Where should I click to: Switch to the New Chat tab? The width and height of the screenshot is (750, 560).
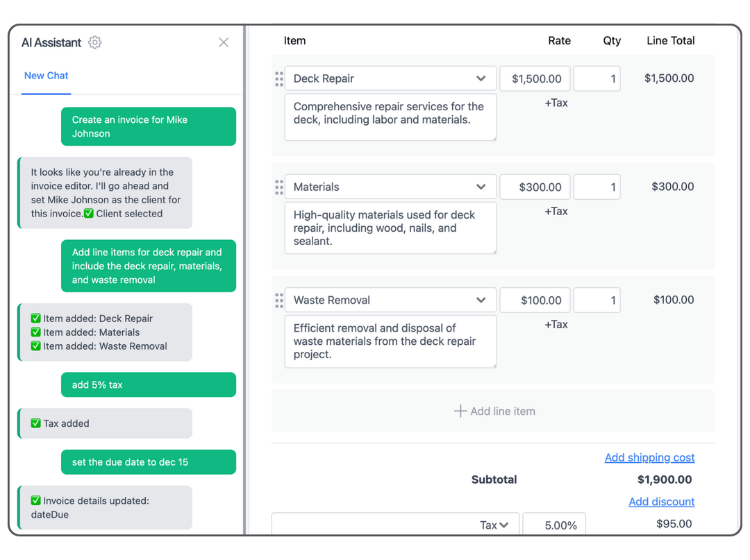pos(46,76)
